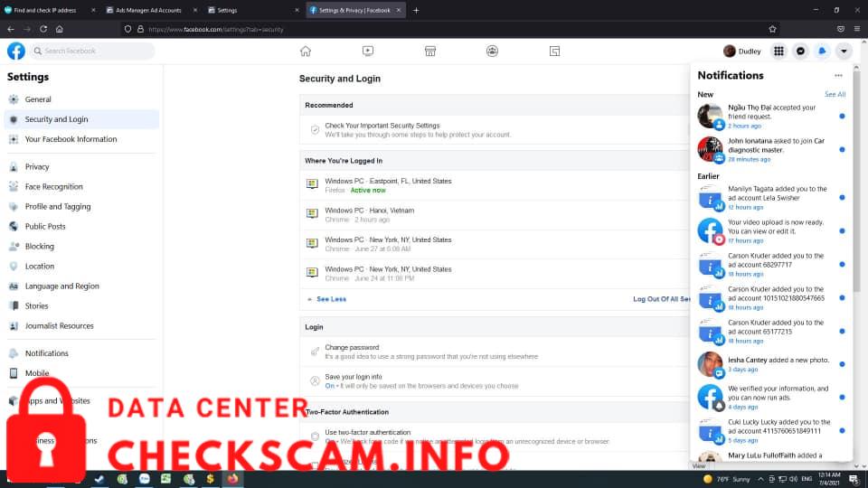This screenshot has height=488, width=868.
Task: Open Language and Region settings
Action: 81,286
